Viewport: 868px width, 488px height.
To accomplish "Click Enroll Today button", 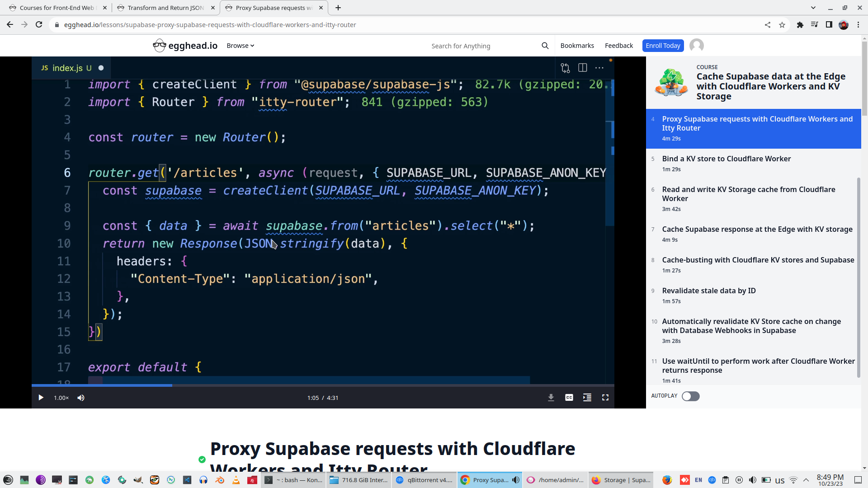I will pos(663,46).
